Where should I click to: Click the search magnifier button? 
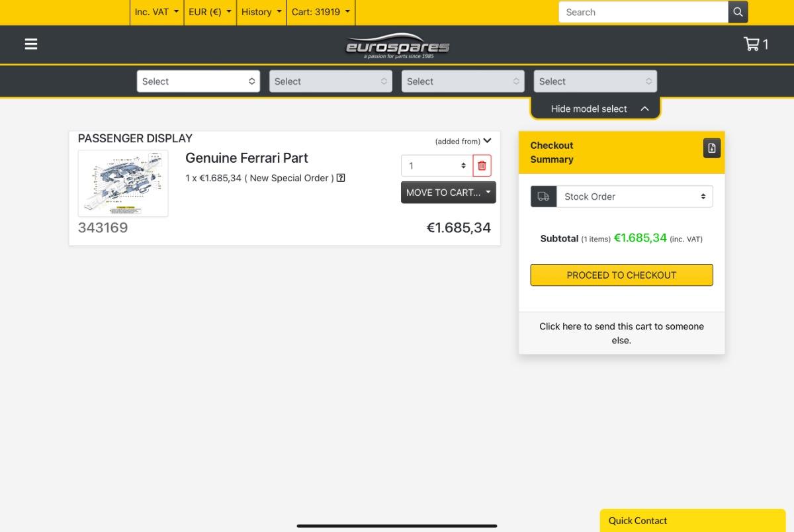738,12
